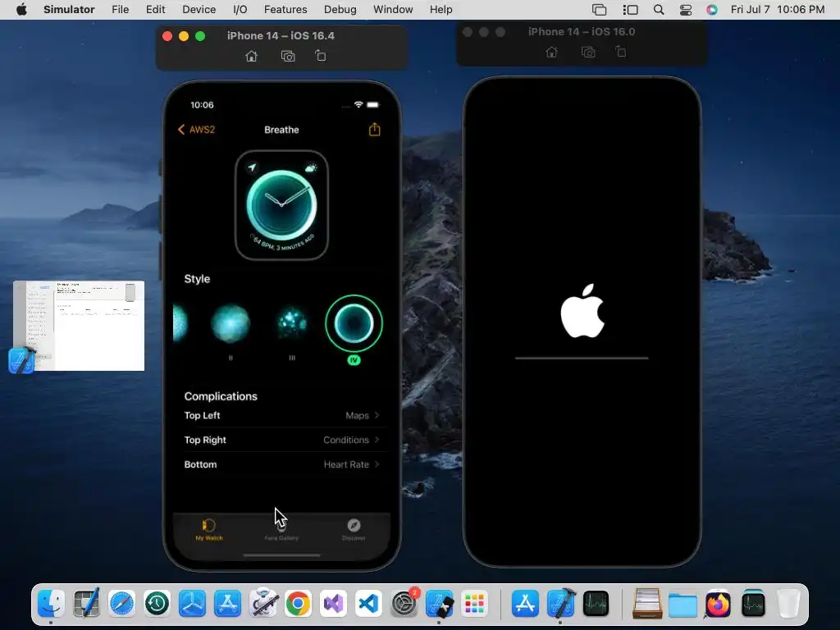Open Top Right complication set to Conditions
This screenshot has height=630, width=840.
pos(282,440)
